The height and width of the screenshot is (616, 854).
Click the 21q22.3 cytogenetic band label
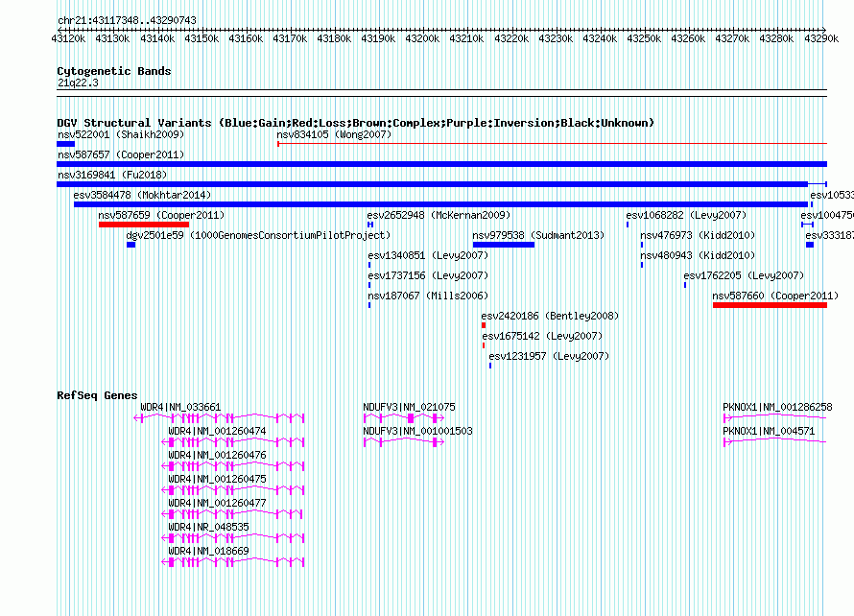[x=78, y=83]
